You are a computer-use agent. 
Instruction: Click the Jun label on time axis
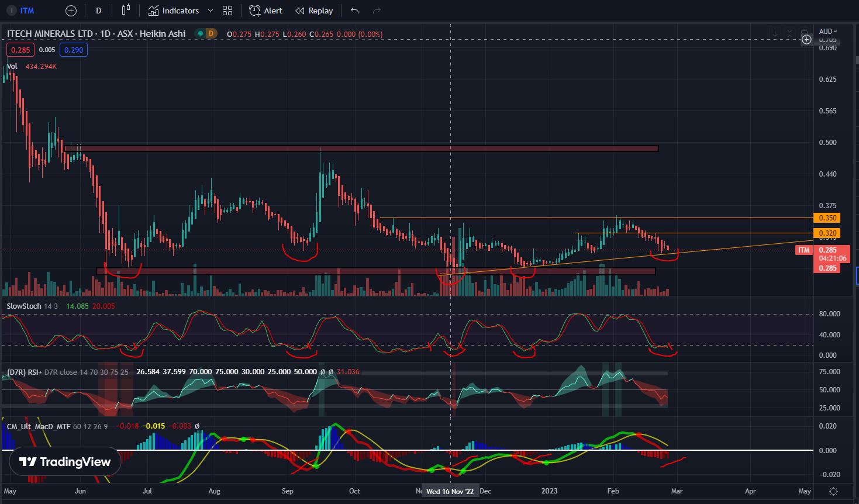click(81, 491)
